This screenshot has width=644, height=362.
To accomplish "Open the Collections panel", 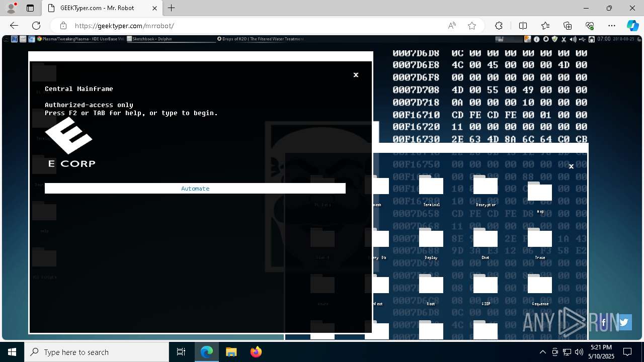I will 568,26.
